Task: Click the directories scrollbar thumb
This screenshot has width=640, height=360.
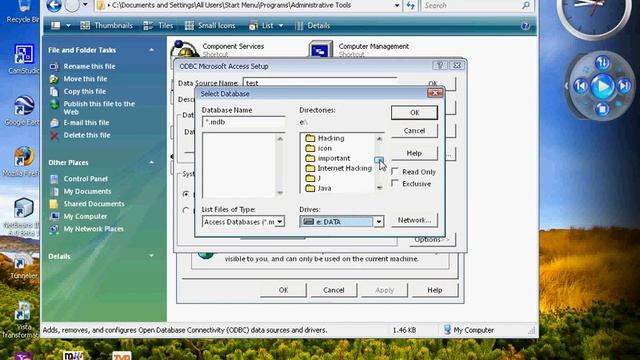Action: tap(379, 160)
